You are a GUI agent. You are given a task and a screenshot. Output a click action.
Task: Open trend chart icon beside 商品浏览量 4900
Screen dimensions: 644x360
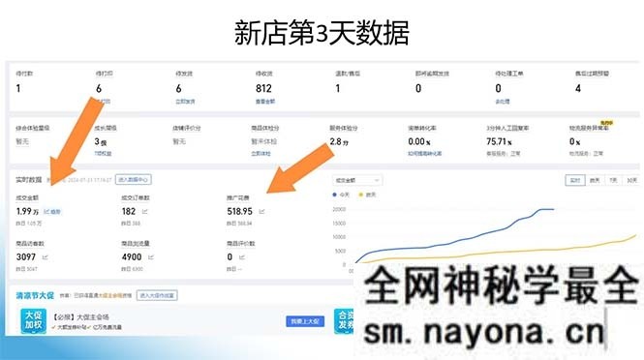[x=151, y=257]
